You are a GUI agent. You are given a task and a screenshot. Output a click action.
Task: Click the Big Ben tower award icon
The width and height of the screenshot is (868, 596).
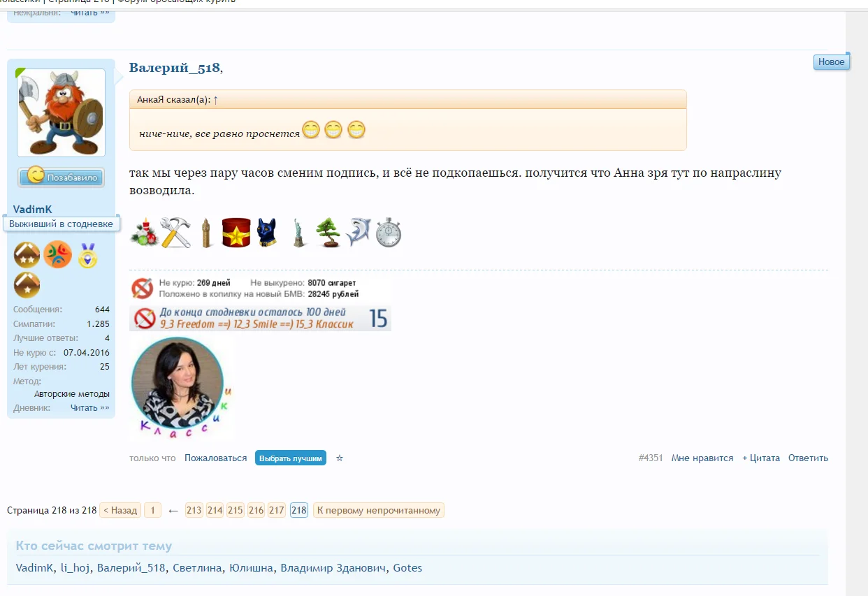click(x=205, y=233)
